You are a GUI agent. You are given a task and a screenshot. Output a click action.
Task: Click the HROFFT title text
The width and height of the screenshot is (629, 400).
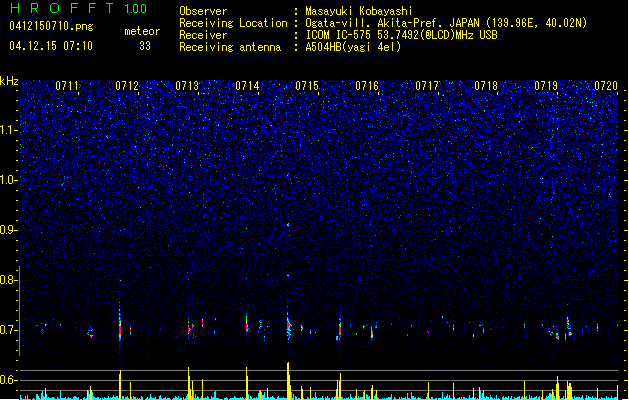(x=62, y=8)
